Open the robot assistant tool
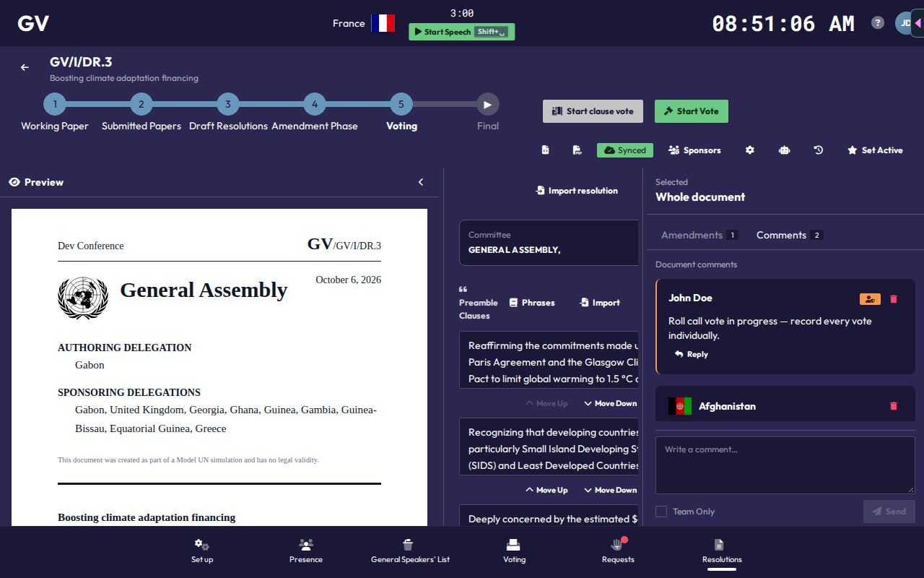Screen dimensions: 924x578 (784, 150)
